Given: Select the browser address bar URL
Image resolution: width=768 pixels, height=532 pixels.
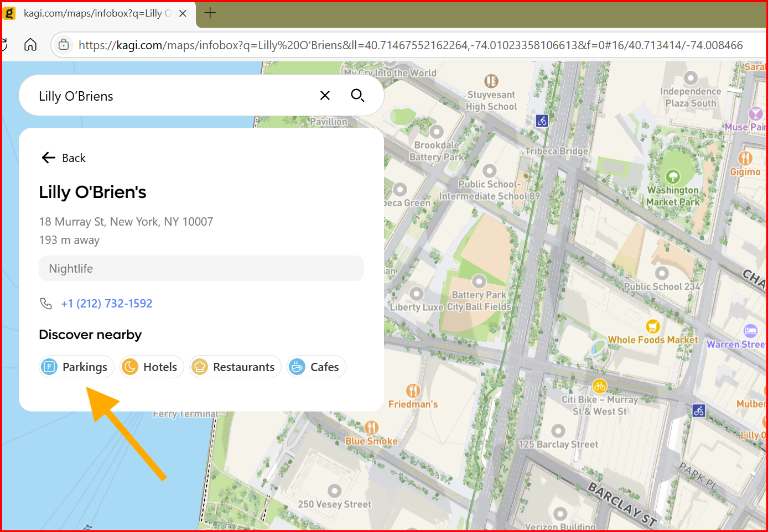Looking at the screenshot, I should click(x=409, y=45).
